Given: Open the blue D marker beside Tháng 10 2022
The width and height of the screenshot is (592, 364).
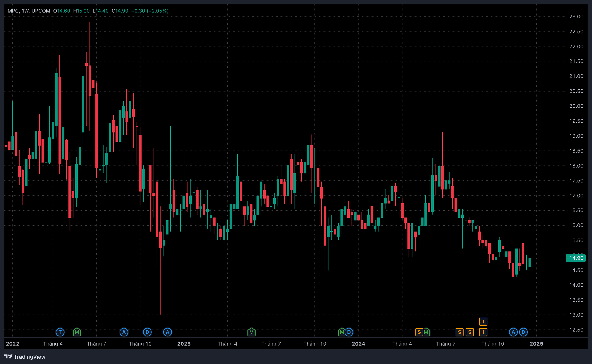Looking at the screenshot, I should point(147,332).
